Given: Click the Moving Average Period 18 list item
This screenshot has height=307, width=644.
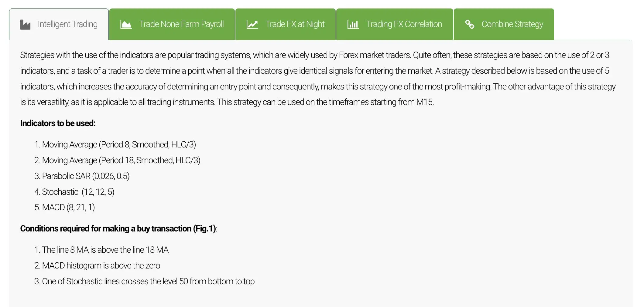Looking at the screenshot, I should click(x=117, y=160).
